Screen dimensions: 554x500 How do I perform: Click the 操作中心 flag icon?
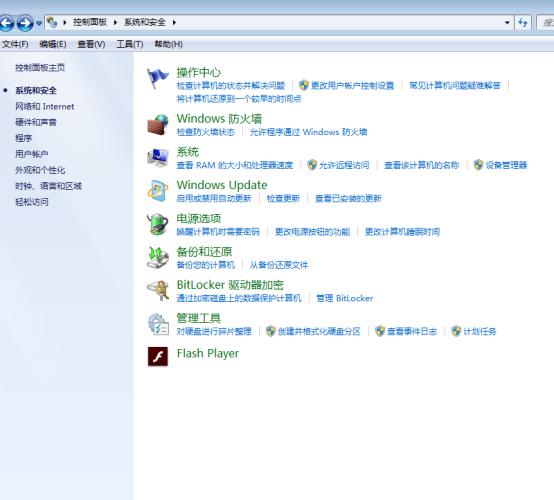click(158, 78)
